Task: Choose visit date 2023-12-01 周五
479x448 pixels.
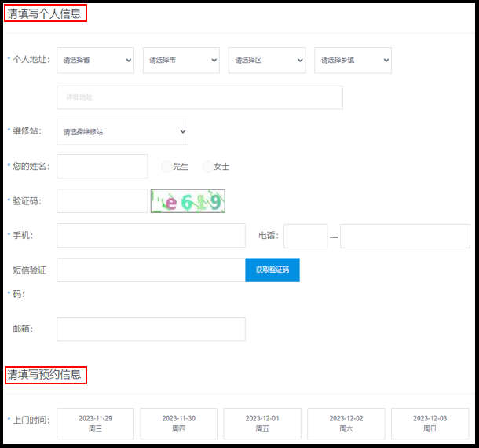Action: point(262,424)
